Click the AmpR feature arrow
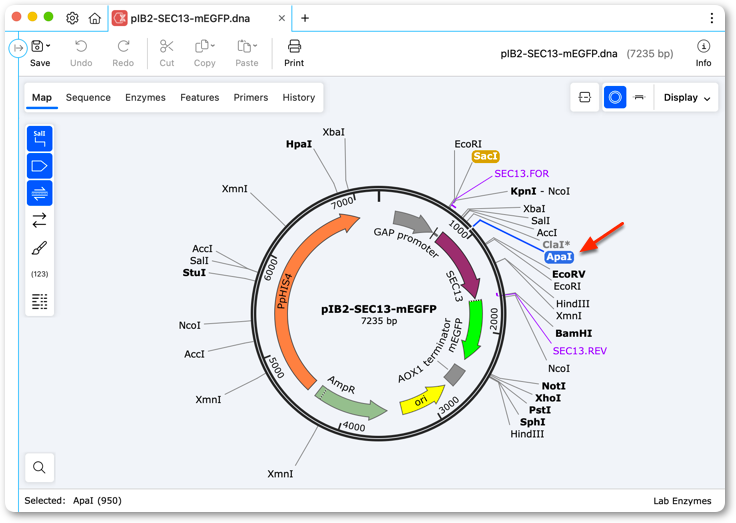 tap(350, 404)
